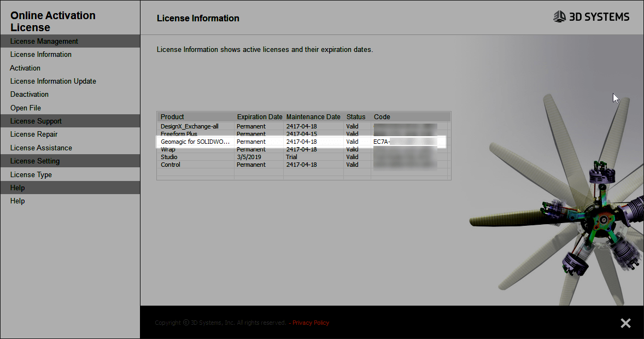The width and height of the screenshot is (644, 339).
Task: Click the dark Help section header
Action: click(70, 188)
